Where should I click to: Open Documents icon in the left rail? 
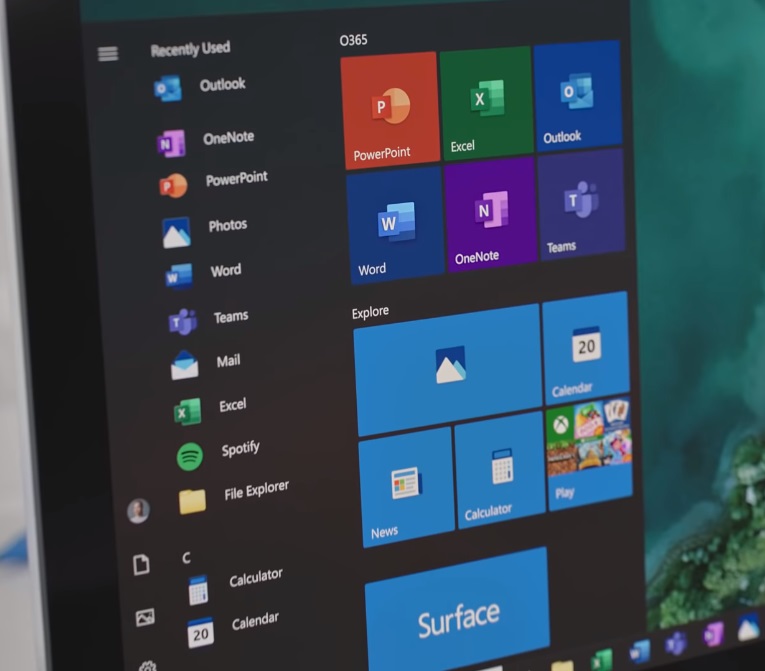tap(141, 565)
